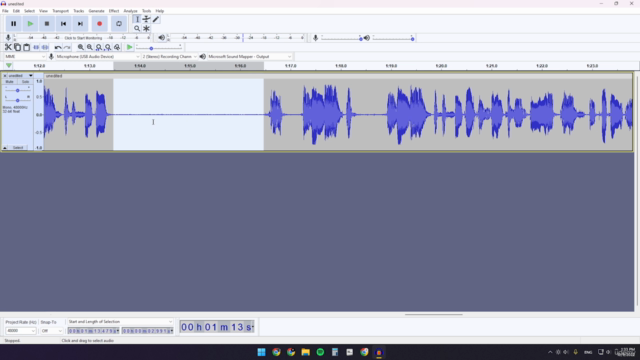
Task: Pause playback with the Pause button
Action: [13, 24]
